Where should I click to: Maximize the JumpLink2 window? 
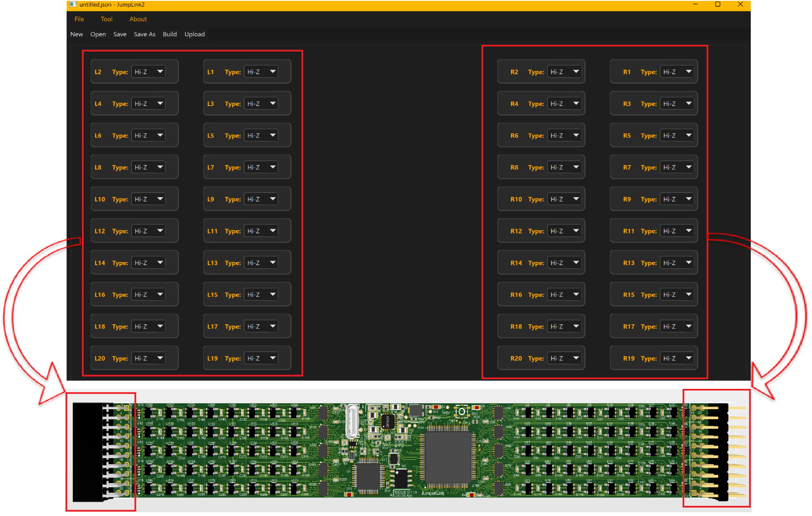pyautogui.click(x=717, y=4)
